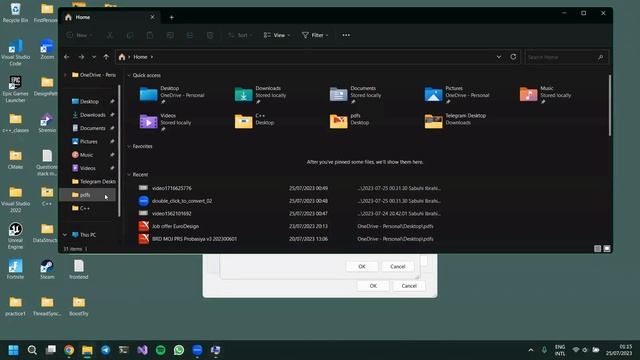The image size is (640, 360).
Task: Open the Filter dropdown
Action: pyautogui.click(x=315, y=36)
